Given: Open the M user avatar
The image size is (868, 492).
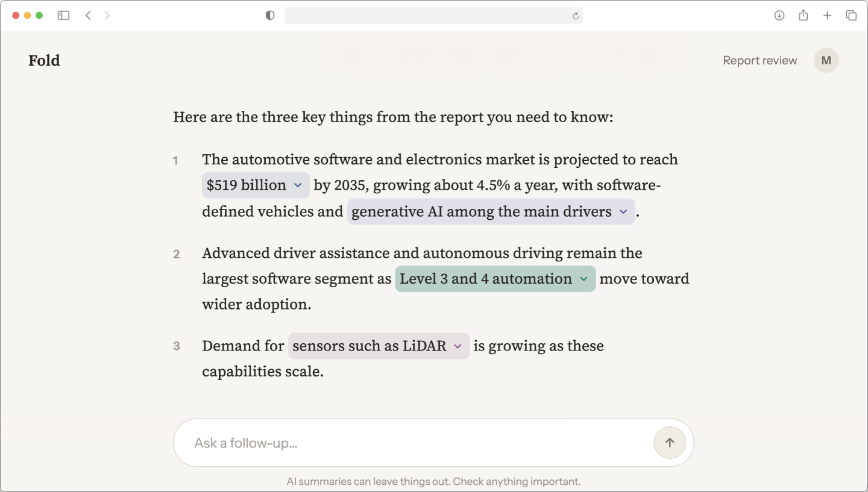Looking at the screenshot, I should pos(826,60).
